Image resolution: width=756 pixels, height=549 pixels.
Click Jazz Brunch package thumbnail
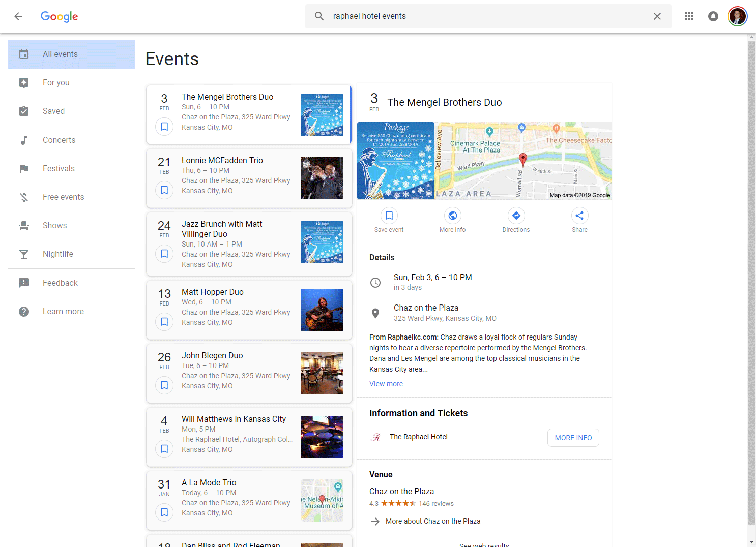[x=322, y=241]
